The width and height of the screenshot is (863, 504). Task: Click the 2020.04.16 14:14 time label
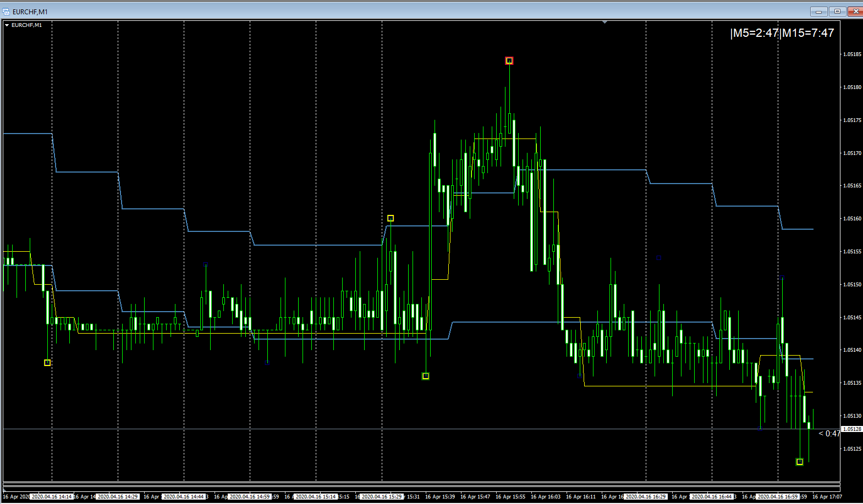pos(52,497)
